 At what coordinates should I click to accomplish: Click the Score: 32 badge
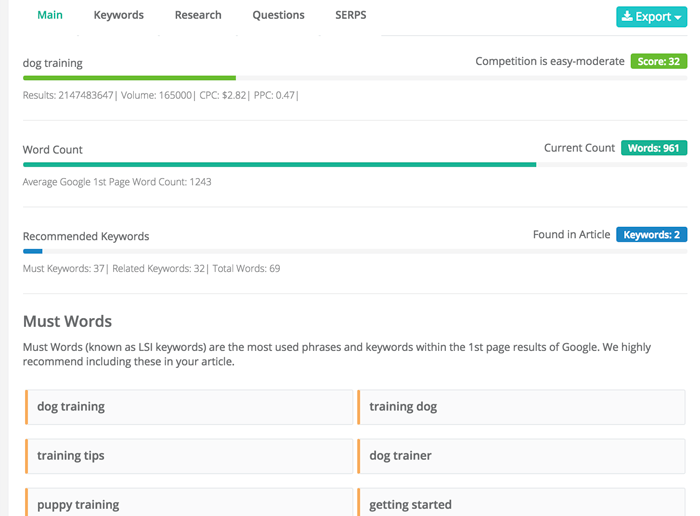[x=658, y=61]
